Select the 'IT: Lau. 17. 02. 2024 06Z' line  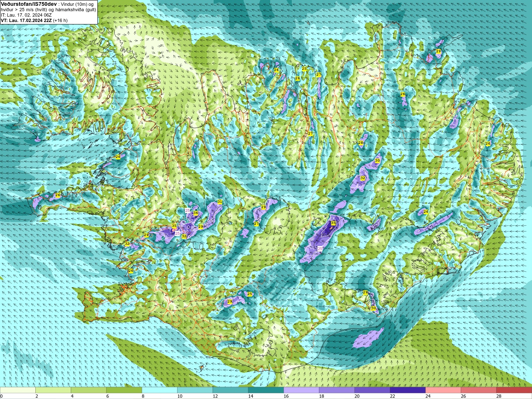[26, 15]
